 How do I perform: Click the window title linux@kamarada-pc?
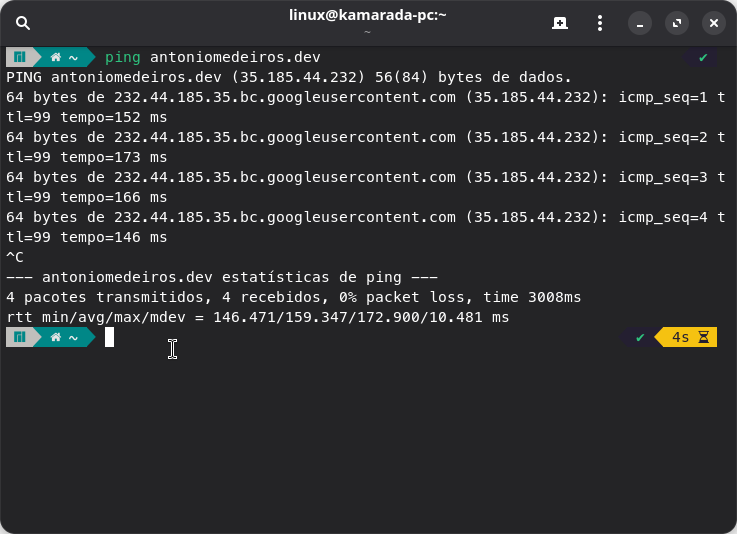pyautogui.click(x=367, y=15)
